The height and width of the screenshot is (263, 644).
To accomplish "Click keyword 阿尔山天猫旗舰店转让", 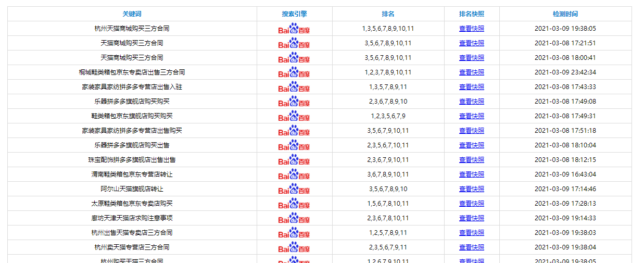I will coord(132,189).
